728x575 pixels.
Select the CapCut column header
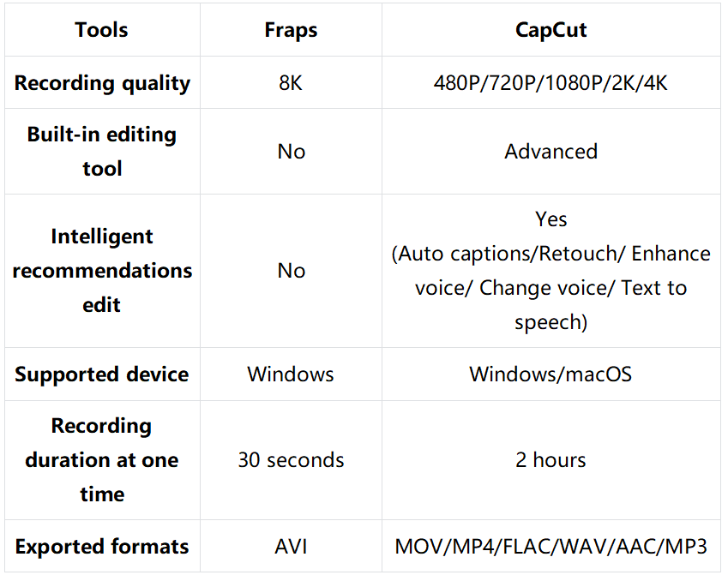[551, 30]
